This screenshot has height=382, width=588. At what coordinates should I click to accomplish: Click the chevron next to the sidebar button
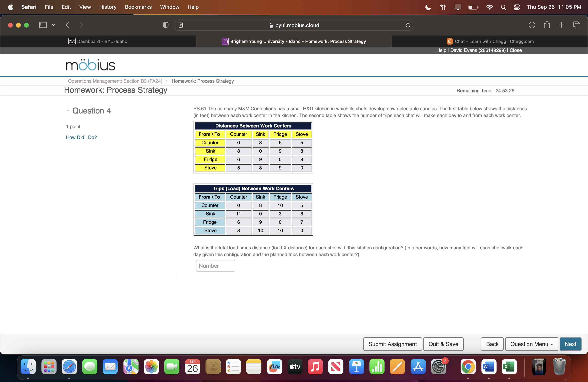click(x=54, y=25)
